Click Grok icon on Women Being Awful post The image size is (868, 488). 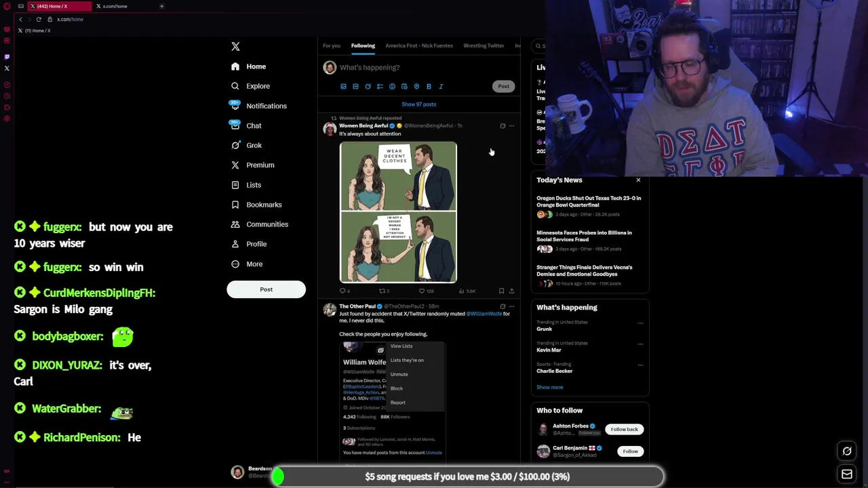[x=502, y=125]
